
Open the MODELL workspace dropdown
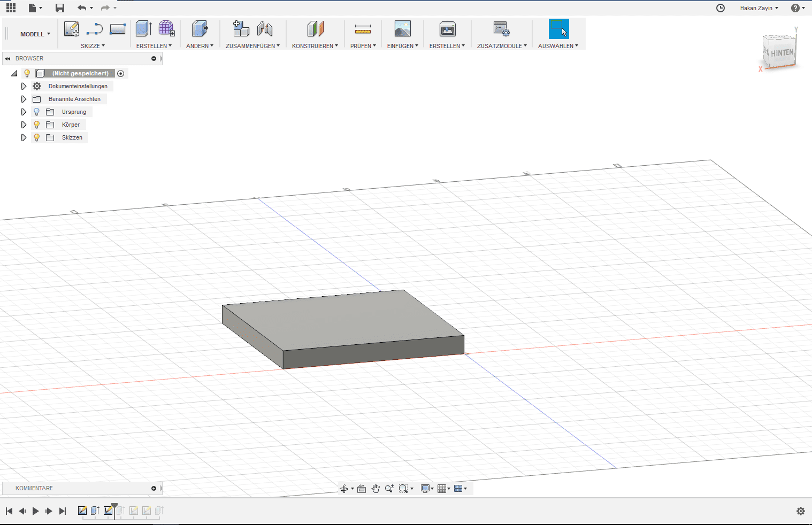(x=35, y=34)
